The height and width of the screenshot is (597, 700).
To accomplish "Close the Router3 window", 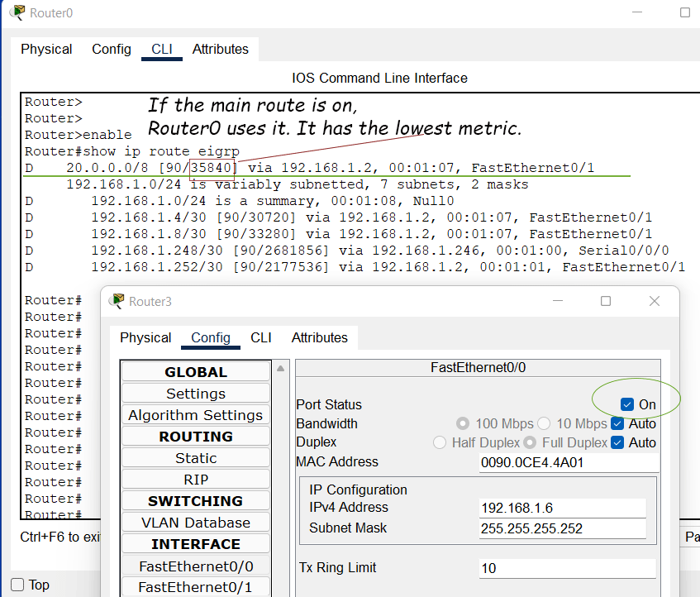I will pyautogui.click(x=655, y=301).
